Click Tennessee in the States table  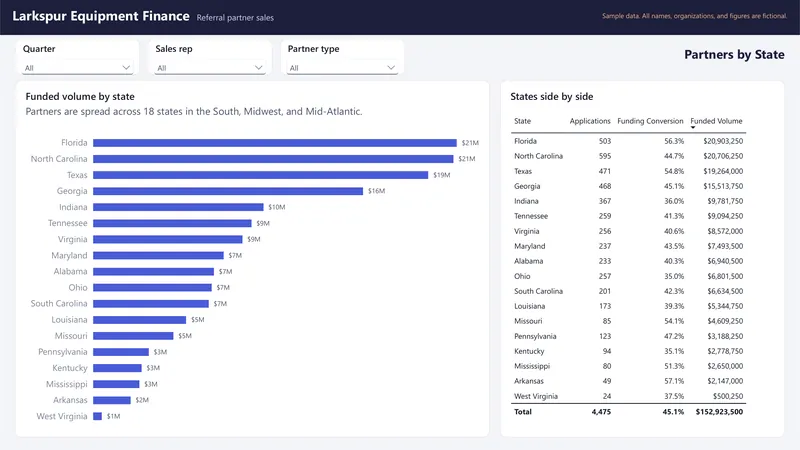531,216
